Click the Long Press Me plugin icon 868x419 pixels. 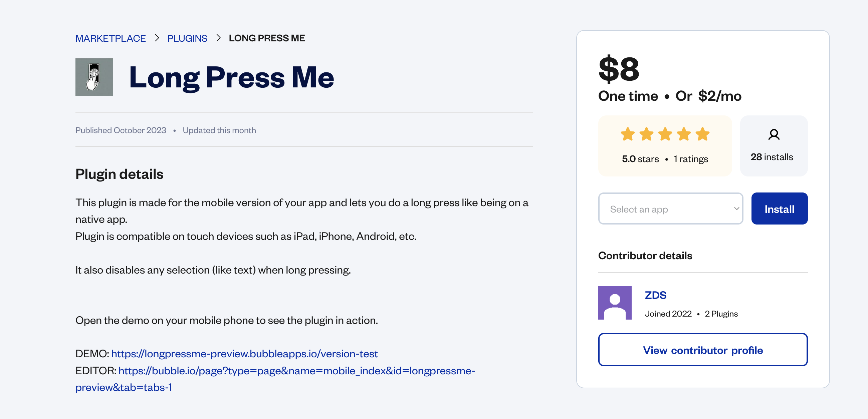click(x=94, y=77)
